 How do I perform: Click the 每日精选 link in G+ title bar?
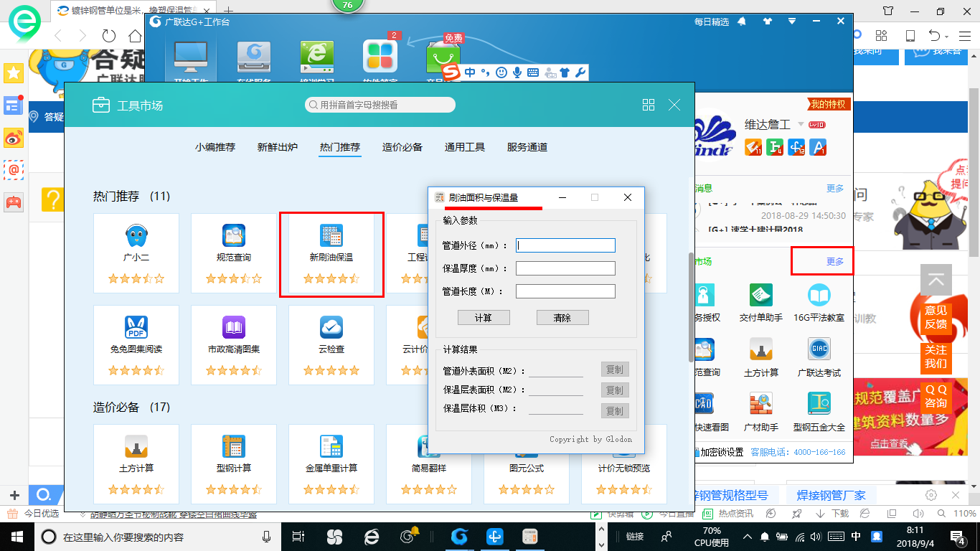[712, 22]
